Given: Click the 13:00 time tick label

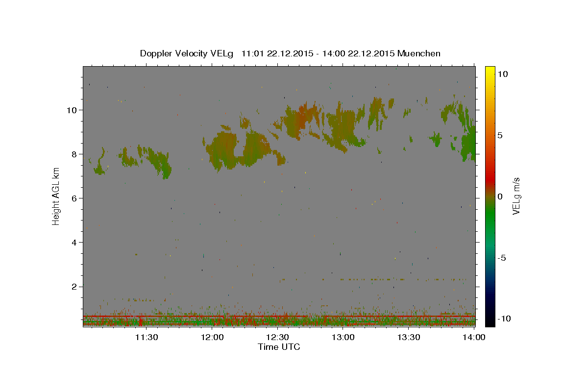Looking at the screenshot, I should (343, 337).
